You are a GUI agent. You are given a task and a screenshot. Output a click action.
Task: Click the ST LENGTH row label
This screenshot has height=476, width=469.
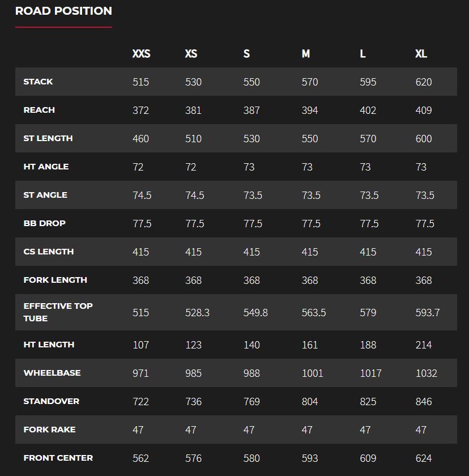click(48, 138)
